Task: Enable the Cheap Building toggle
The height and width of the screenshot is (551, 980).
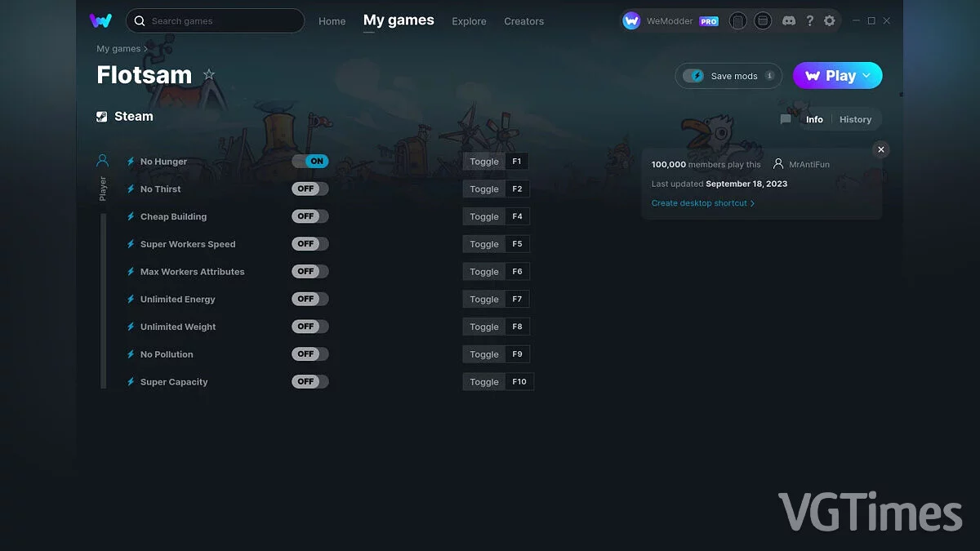Action: click(310, 216)
